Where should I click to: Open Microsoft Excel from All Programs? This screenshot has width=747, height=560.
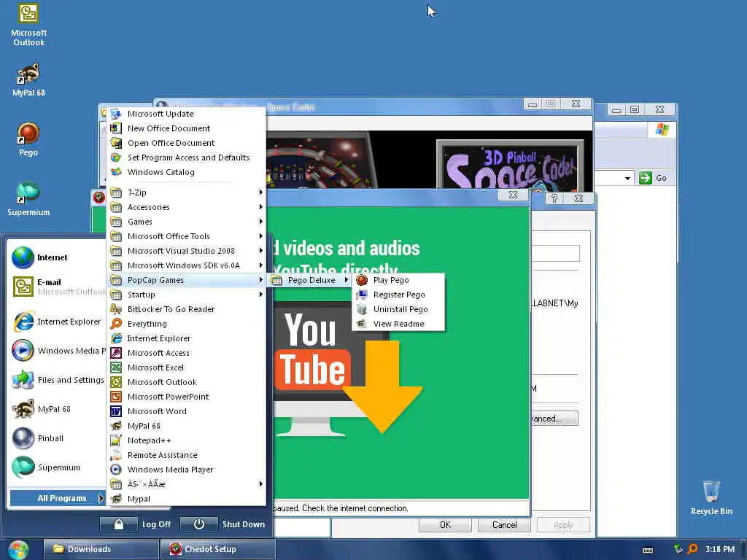(186, 367)
